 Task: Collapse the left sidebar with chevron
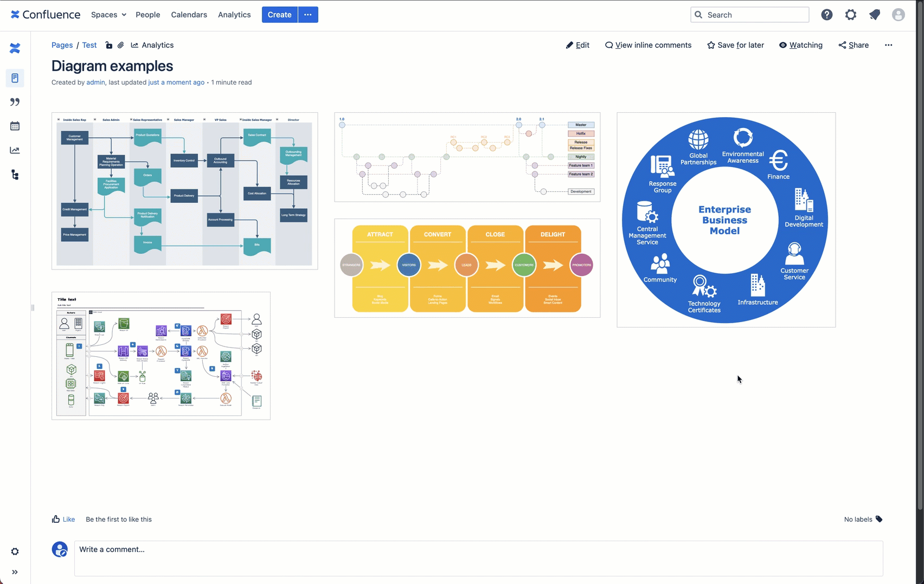(x=15, y=572)
